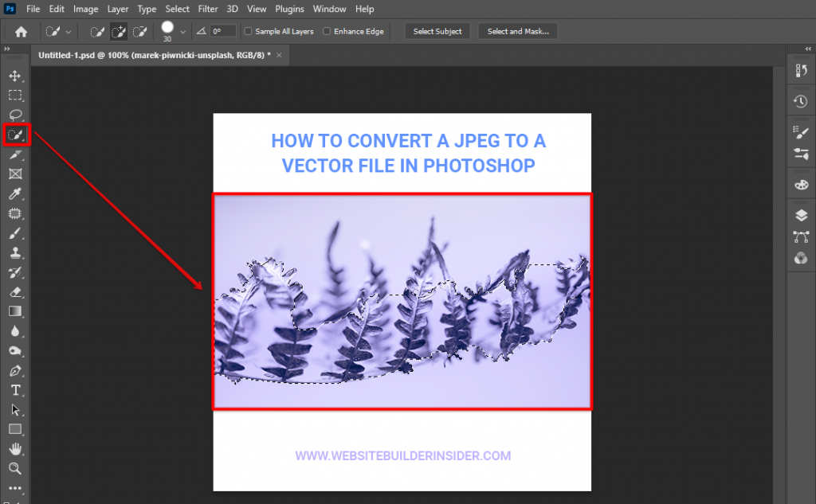Pick the Clone Stamp tool
The image size is (816, 504).
15,252
